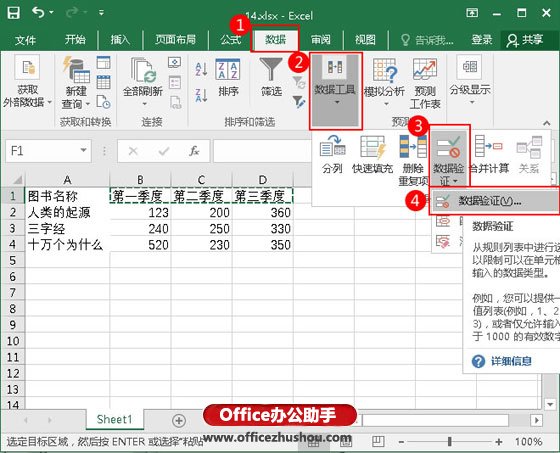This screenshot has width=560, height=453.
Task: Open the 详细信息 help link
Action: (x=511, y=361)
